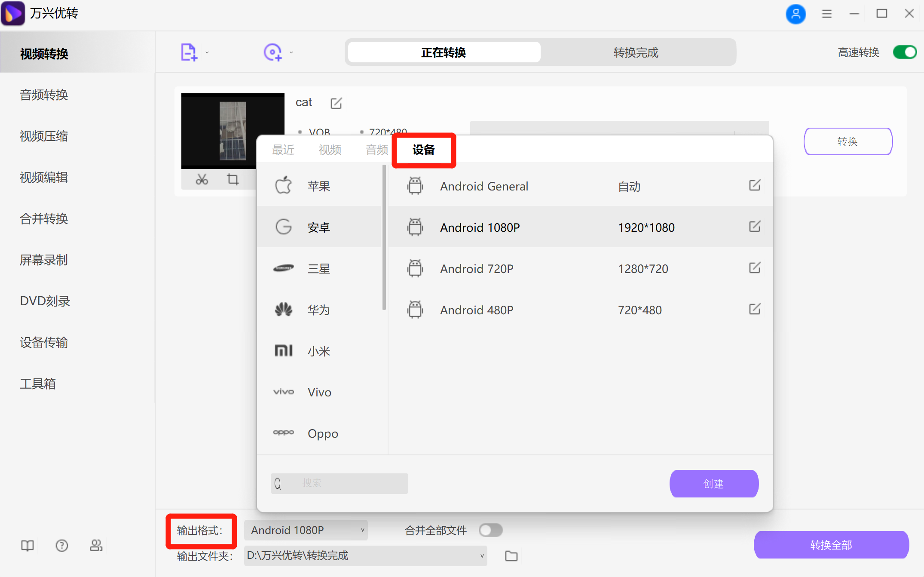Click the 搜索 search field in the device panel
The image size is (924, 577).
(339, 483)
